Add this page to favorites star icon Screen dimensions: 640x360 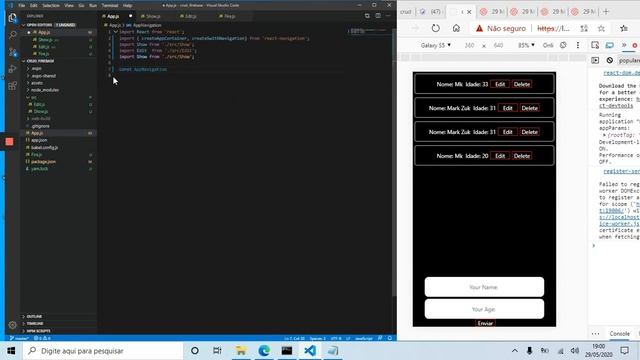[601, 28]
